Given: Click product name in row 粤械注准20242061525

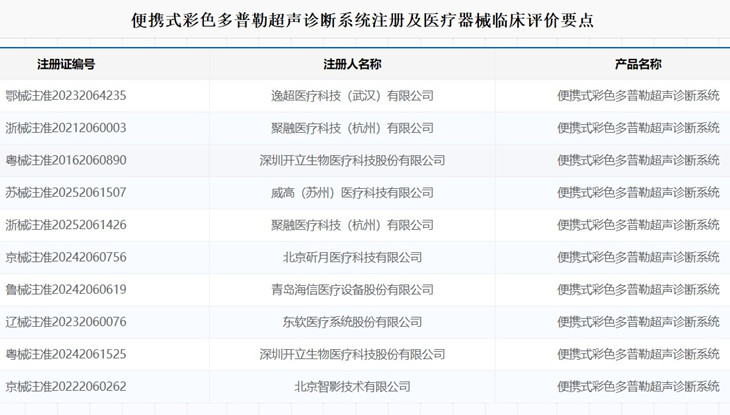Looking at the screenshot, I should point(638,354).
